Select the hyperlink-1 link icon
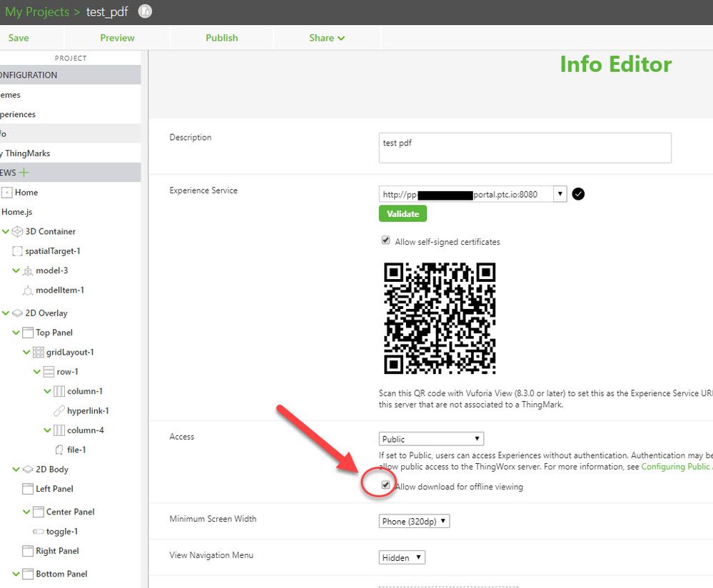 (x=59, y=411)
